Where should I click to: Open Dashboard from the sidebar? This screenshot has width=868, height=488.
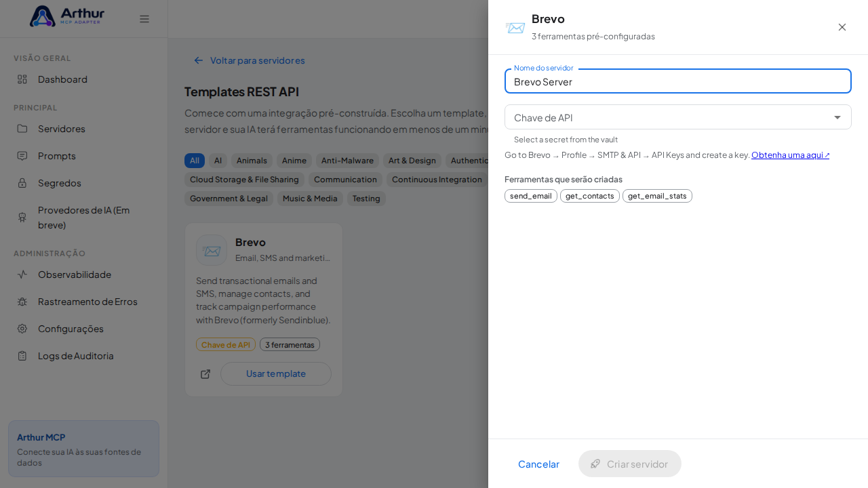83,79
